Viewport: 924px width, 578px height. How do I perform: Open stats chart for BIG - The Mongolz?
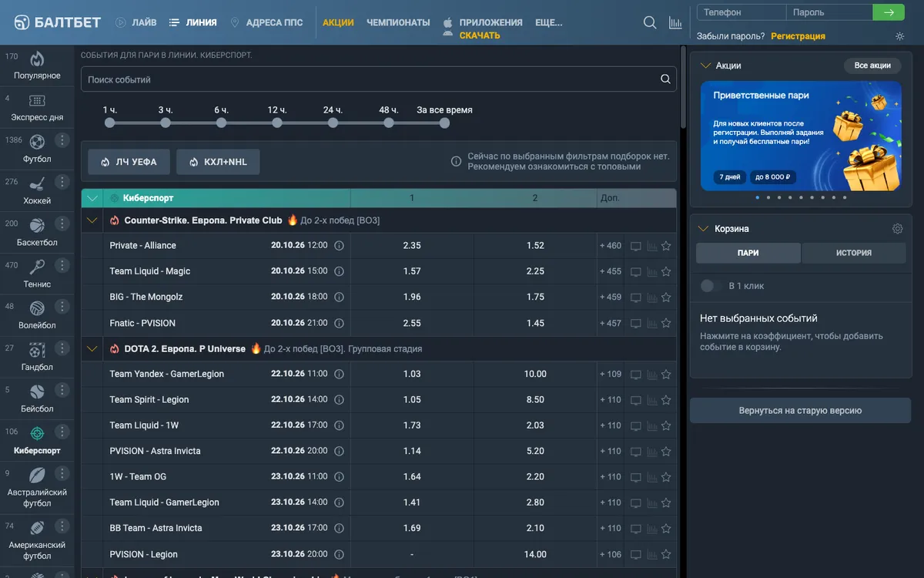point(652,297)
